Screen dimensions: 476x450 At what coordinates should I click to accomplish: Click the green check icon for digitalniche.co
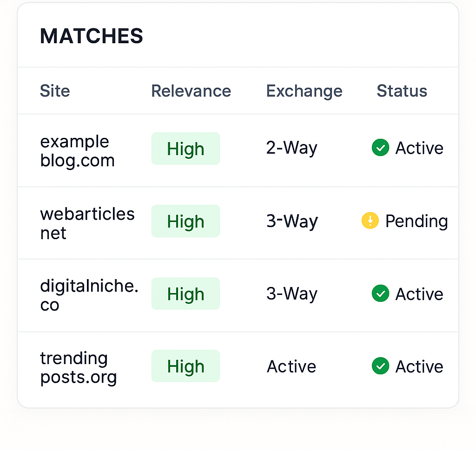pyautogui.click(x=380, y=293)
